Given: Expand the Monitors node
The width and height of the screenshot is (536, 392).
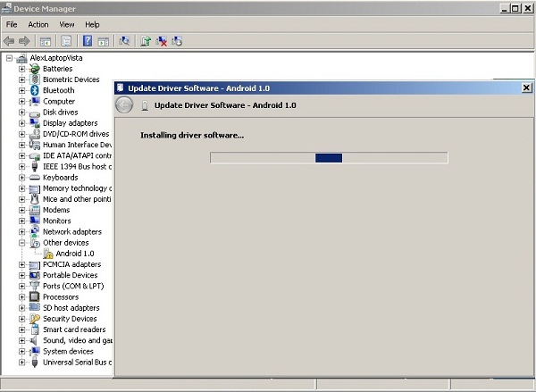Looking at the screenshot, I should [22, 221].
